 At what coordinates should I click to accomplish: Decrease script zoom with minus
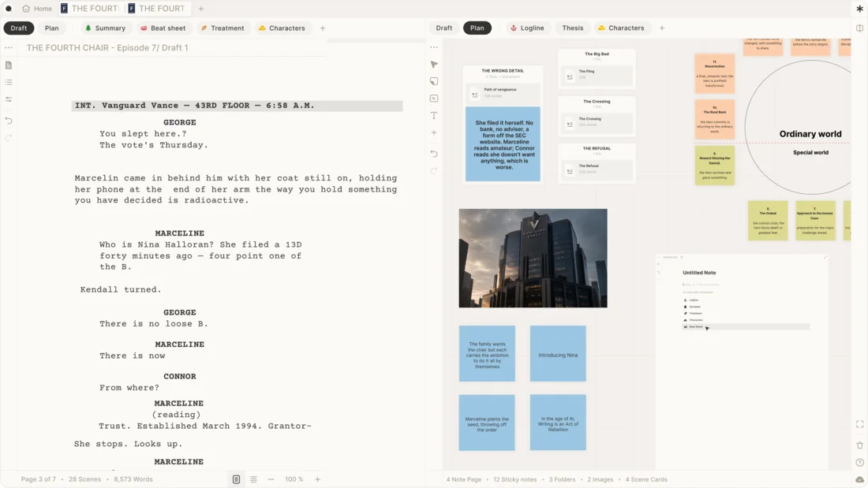(271, 479)
